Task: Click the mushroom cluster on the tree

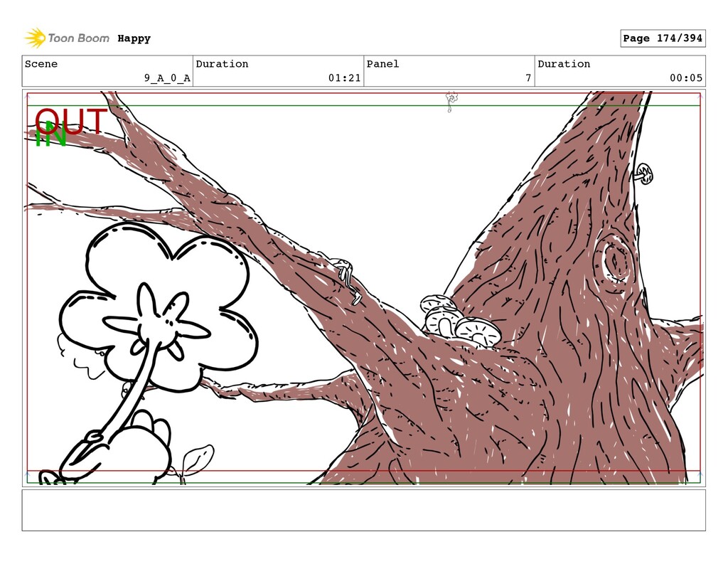Action: click(x=460, y=321)
